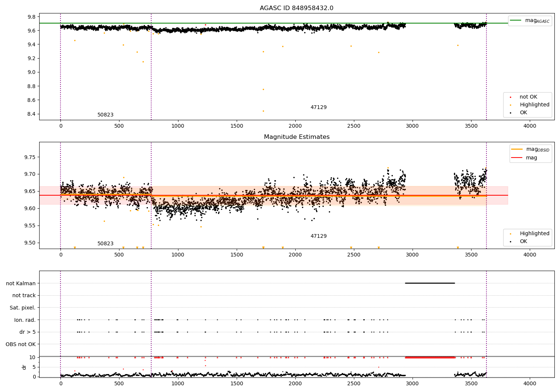The height and width of the screenshot is (392, 560).
Task: Click the 10 y-axis tick of dr plot
Action: pyautogui.click(x=32, y=358)
